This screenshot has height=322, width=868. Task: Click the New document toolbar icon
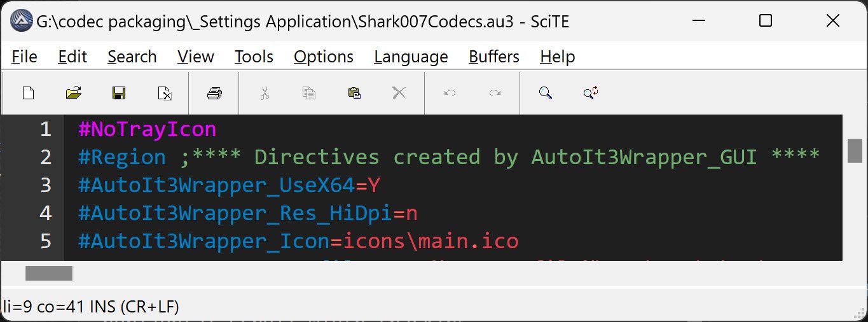point(28,94)
